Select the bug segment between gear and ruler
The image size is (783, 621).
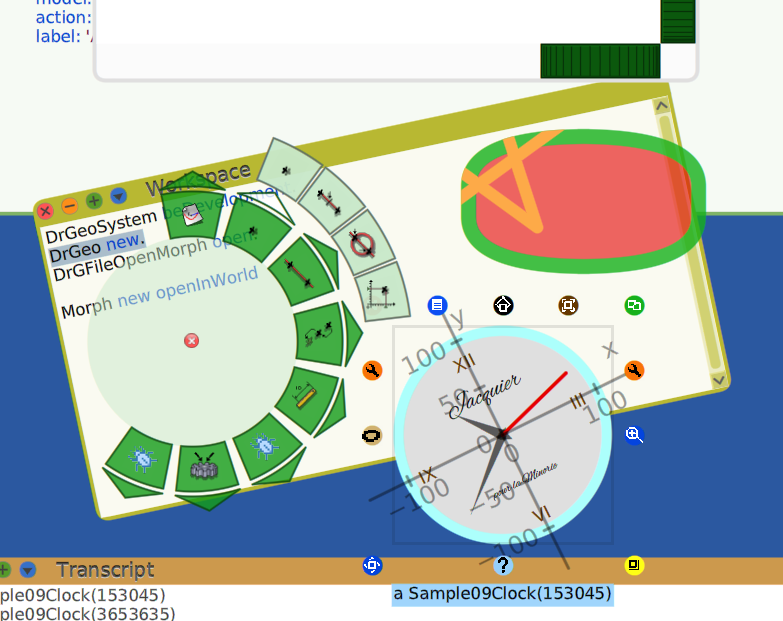(x=266, y=446)
